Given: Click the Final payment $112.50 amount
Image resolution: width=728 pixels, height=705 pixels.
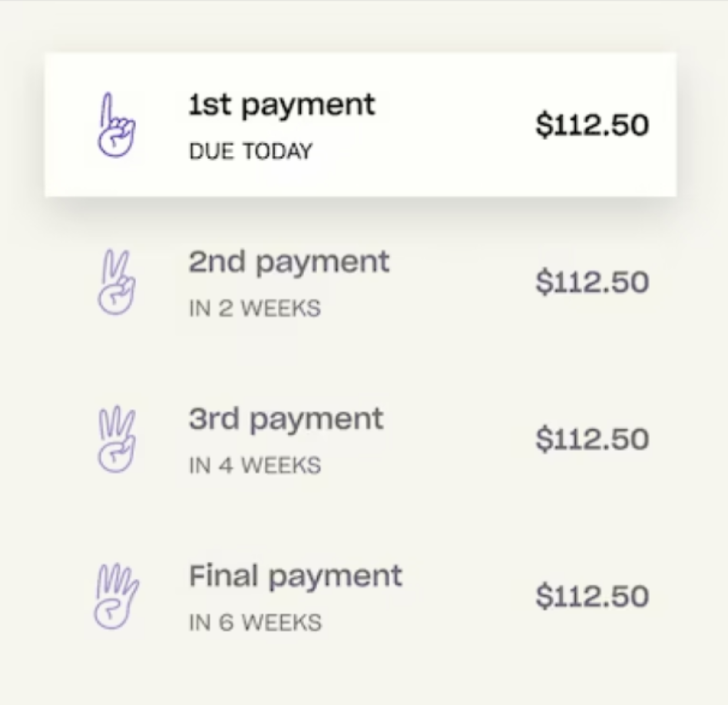Looking at the screenshot, I should [x=592, y=596].
